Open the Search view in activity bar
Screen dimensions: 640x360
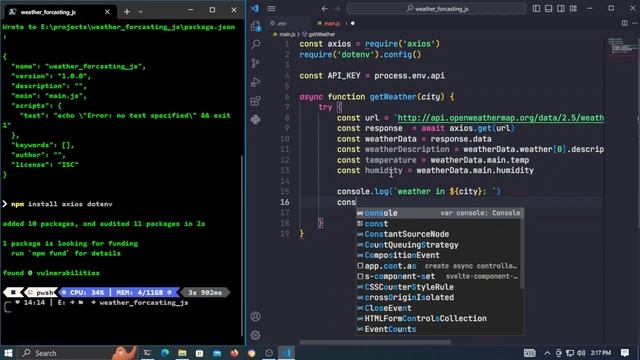click(x=256, y=44)
